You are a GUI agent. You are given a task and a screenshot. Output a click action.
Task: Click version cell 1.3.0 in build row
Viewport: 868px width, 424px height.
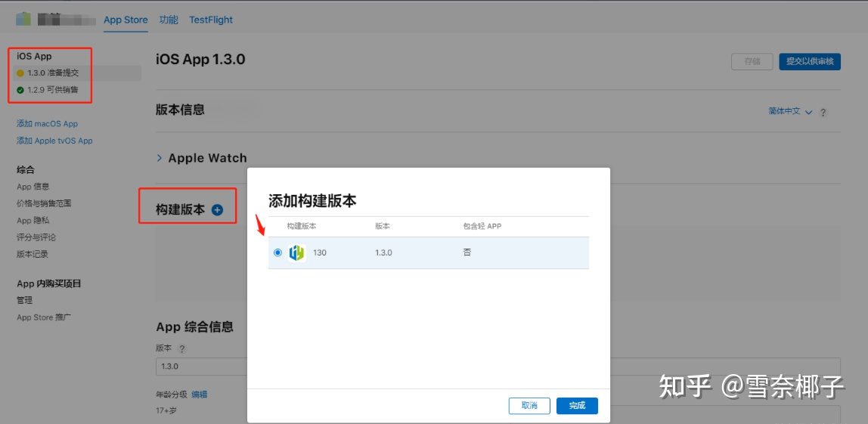coord(383,253)
